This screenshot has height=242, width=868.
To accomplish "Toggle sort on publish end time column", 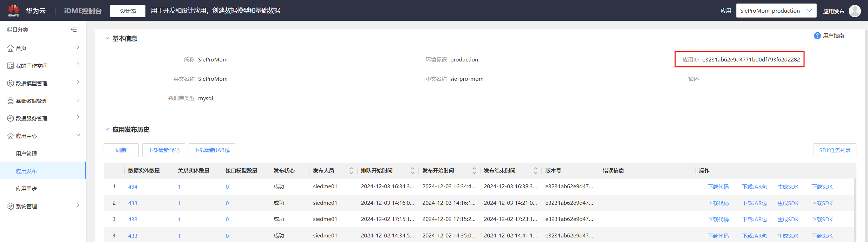I will (535, 171).
